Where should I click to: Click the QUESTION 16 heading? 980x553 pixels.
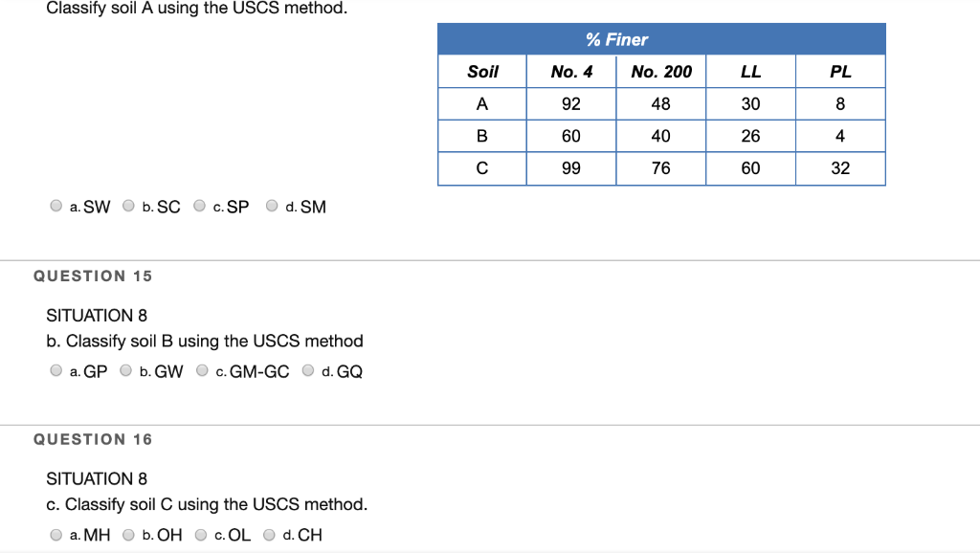click(x=93, y=439)
